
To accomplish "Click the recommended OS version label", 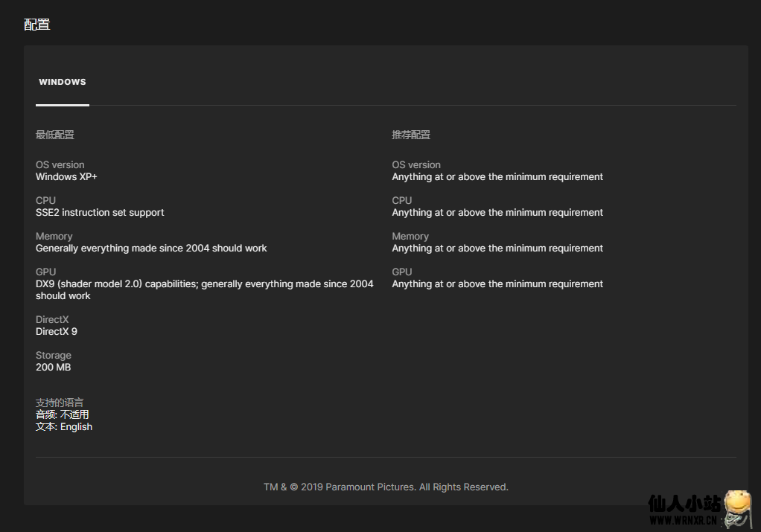I will tap(416, 165).
